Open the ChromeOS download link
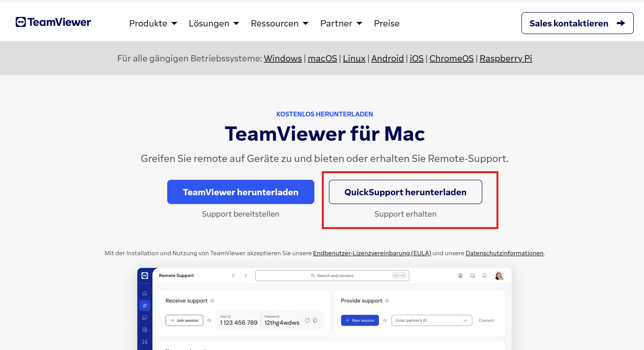 pos(452,59)
